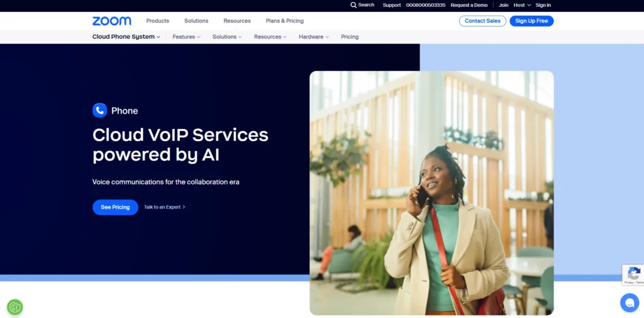Click the Search magnifier icon
This screenshot has height=318, width=644.
coord(353,5)
